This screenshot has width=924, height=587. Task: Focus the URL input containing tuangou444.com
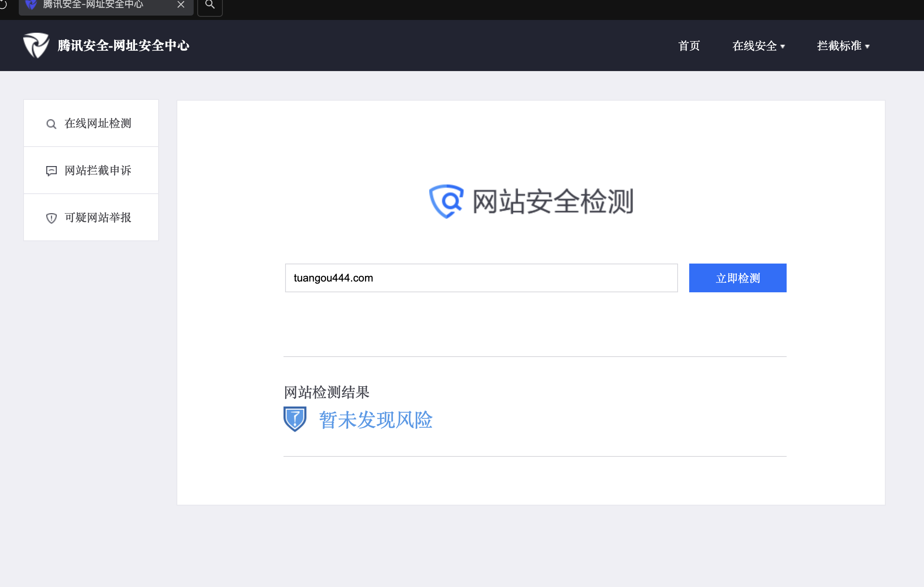click(481, 278)
